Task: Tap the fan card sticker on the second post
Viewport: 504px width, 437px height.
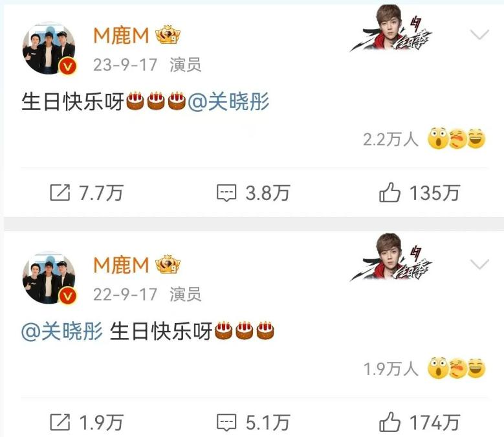Action: click(x=391, y=257)
